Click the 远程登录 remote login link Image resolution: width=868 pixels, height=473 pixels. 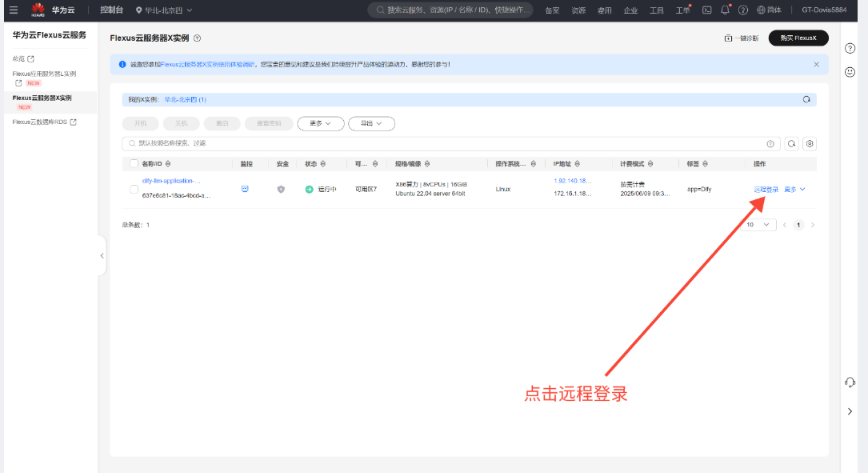(x=766, y=190)
